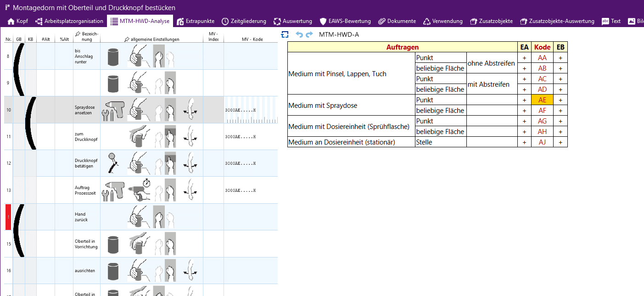The height and width of the screenshot is (296, 644).
Task: Click the EA plus sign in the AJ row
Action: coord(524,142)
